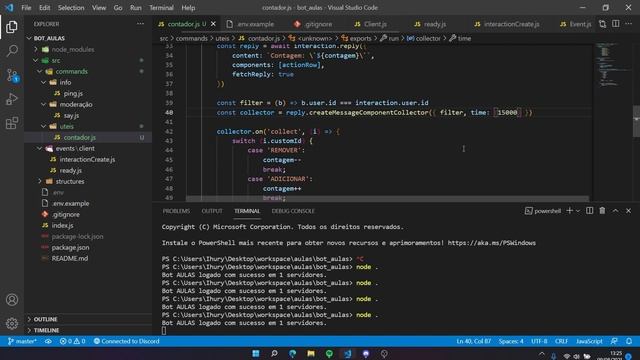Follow the aka.ms/PSWindows link in terminal
The height and width of the screenshot is (360, 640).
click(x=491, y=243)
